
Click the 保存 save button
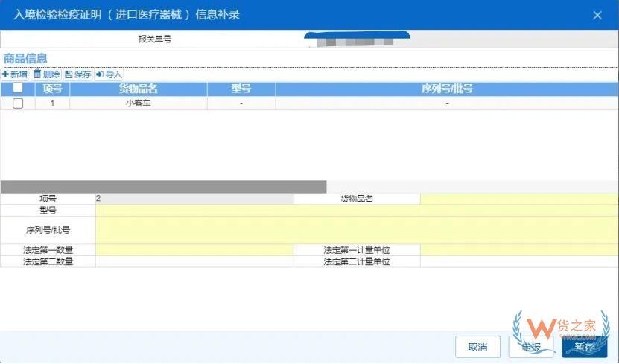click(77, 74)
